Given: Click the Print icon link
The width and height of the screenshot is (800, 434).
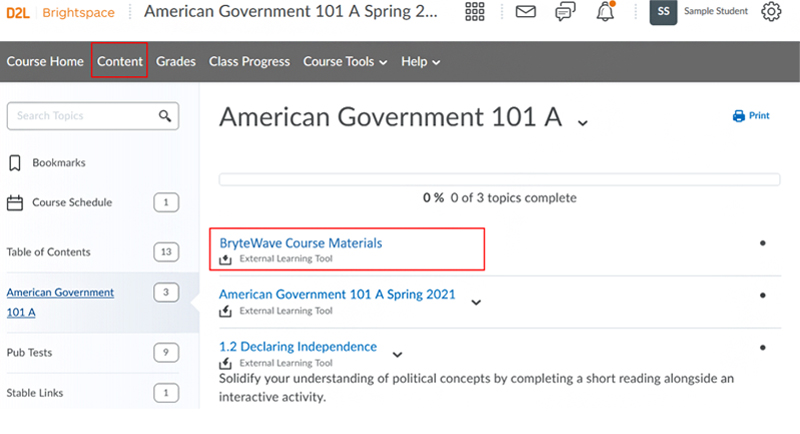Looking at the screenshot, I should [x=751, y=116].
